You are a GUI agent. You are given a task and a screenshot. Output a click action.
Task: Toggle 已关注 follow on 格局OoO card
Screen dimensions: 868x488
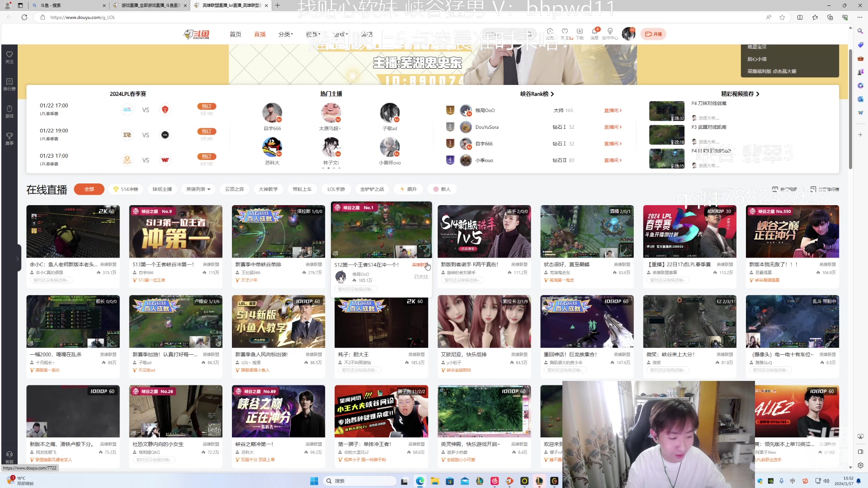[421, 277]
